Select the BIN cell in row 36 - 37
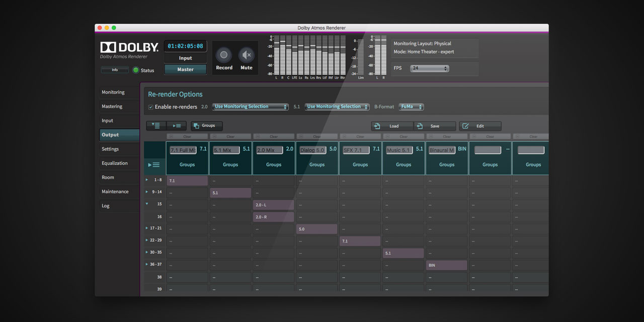 tap(447, 265)
